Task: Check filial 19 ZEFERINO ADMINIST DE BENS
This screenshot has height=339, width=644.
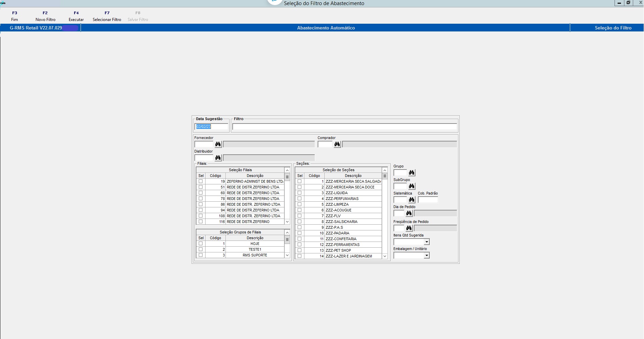Action: pos(200,181)
